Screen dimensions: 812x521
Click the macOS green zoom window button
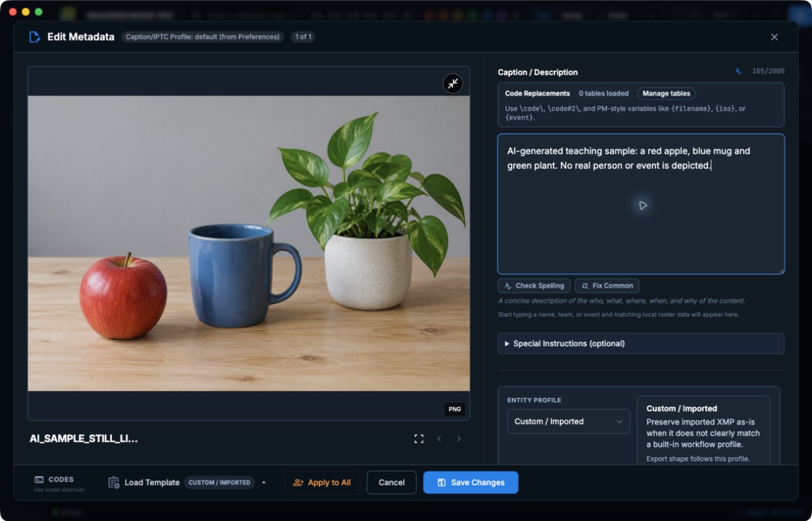tap(39, 12)
